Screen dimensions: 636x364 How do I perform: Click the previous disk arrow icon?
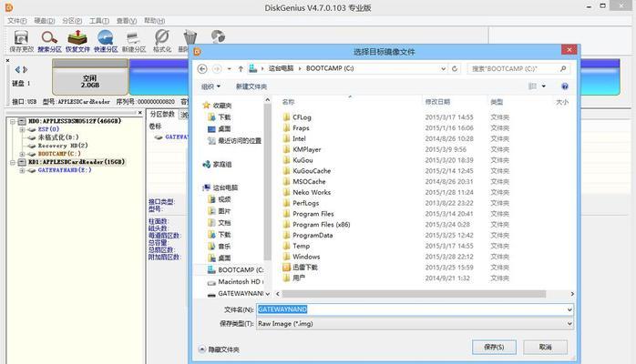point(17,70)
